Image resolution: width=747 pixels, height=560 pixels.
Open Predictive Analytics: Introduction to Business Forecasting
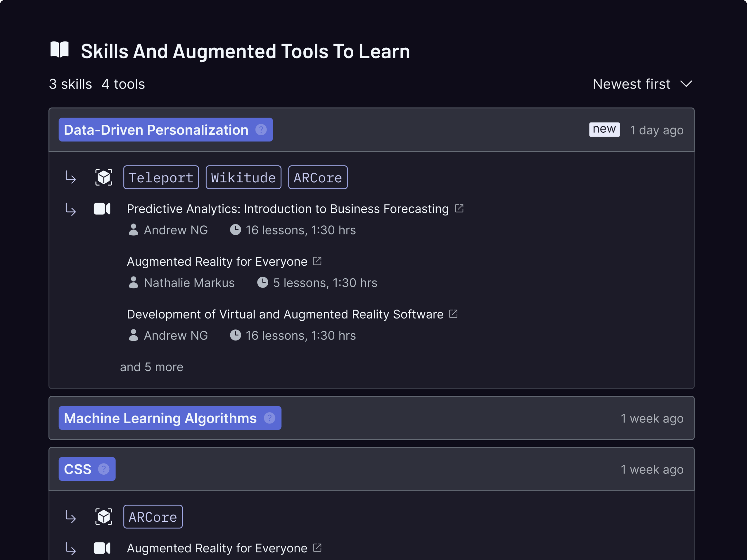pos(288,209)
